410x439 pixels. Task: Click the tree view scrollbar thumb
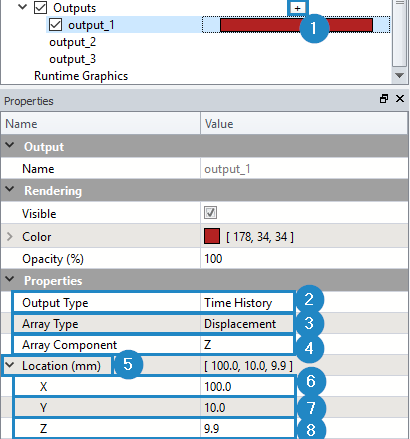399,33
